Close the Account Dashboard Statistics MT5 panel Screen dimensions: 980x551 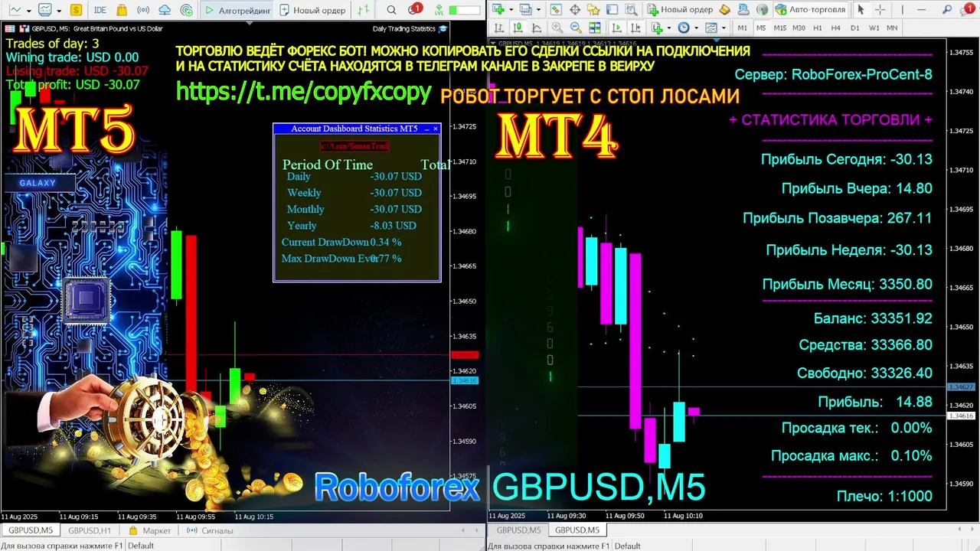(436, 129)
